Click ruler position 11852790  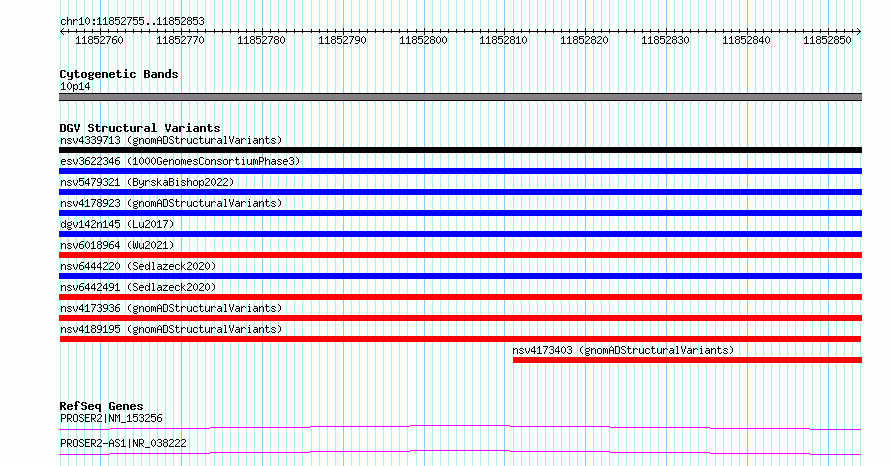(342, 40)
